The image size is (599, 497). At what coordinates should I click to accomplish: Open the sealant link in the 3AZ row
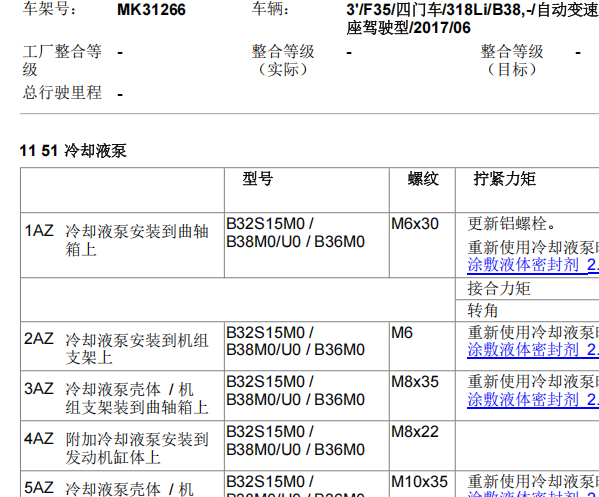pyautogui.click(x=533, y=400)
